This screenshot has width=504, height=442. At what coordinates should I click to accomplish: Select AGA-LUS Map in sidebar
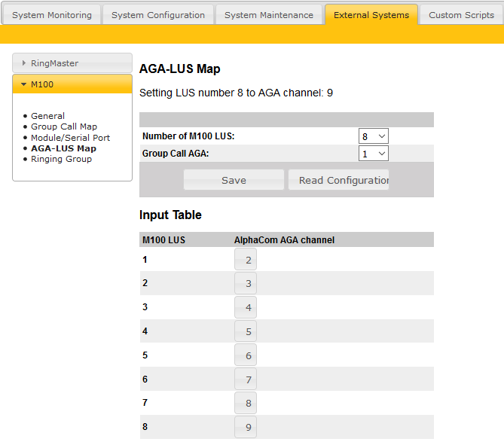pos(63,148)
